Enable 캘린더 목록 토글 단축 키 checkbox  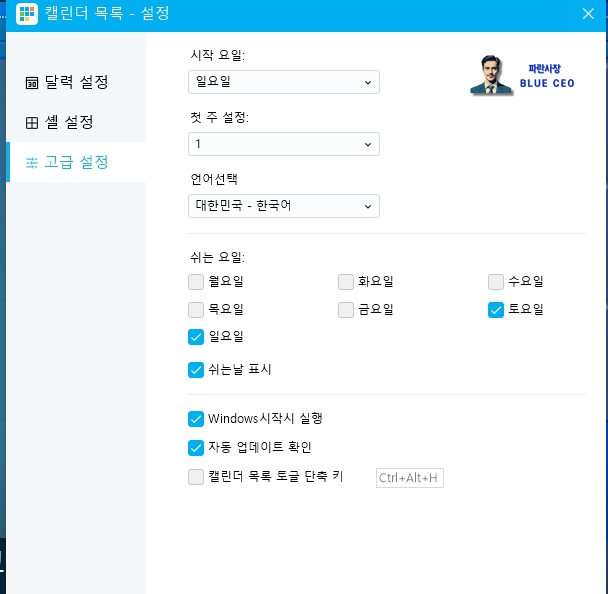tap(196, 477)
